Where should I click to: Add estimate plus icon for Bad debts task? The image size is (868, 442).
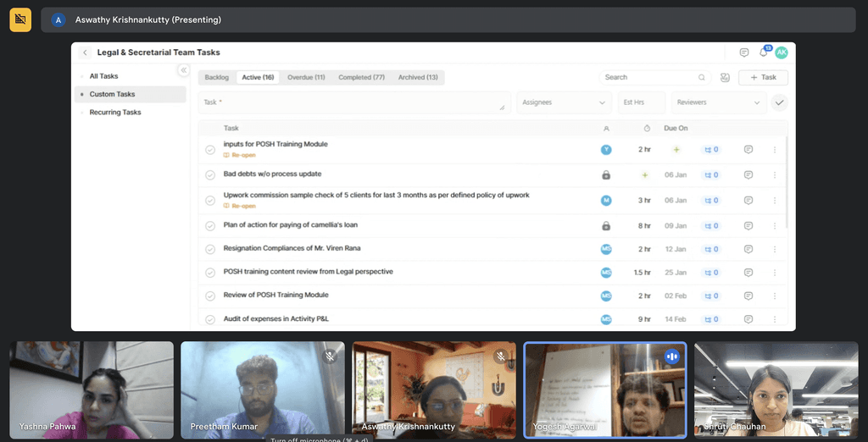(644, 174)
